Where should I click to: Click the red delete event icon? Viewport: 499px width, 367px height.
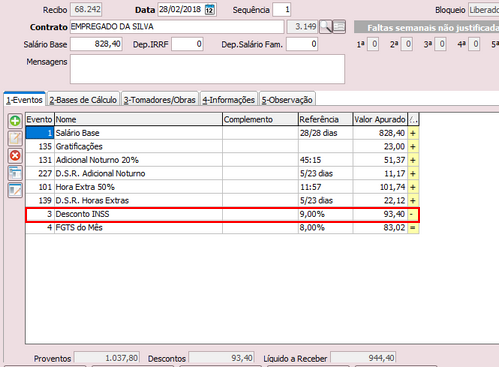[15, 156]
